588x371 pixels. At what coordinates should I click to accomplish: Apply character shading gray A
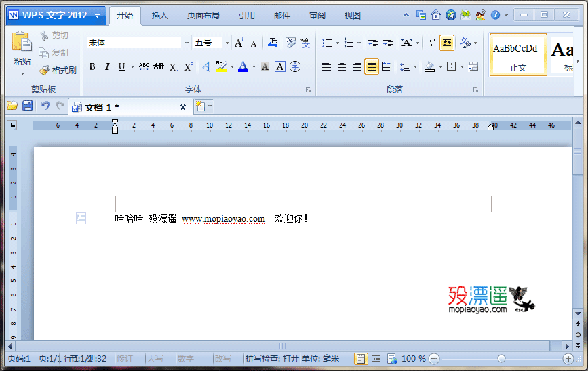pyautogui.click(x=265, y=66)
